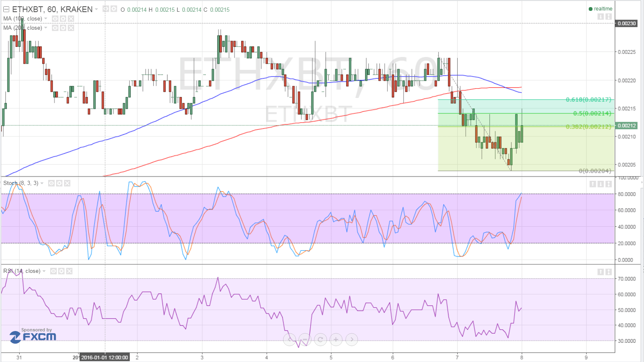This screenshot has height=362, width=644.
Task: Toggle visibility of the Stoch indicator
Action: [x=52, y=183]
